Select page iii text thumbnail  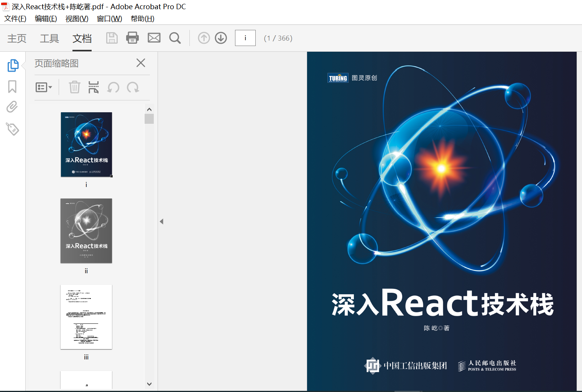86,317
